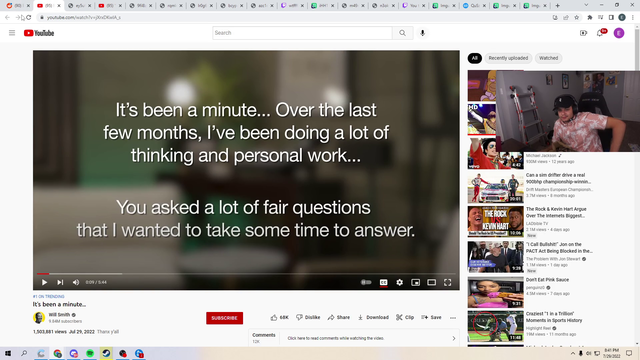640x360 pixels.
Task: Open Steam from the taskbar
Action: pos(106,353)
